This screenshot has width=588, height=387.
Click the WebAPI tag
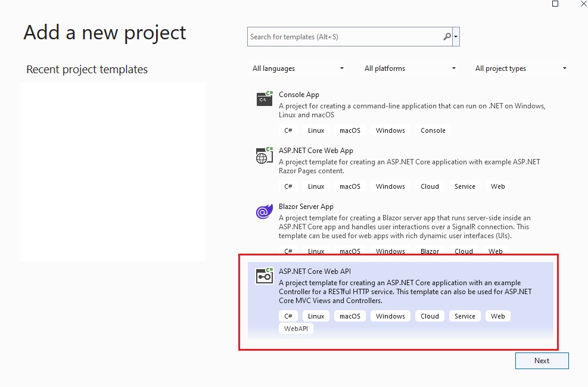[296, 329]
